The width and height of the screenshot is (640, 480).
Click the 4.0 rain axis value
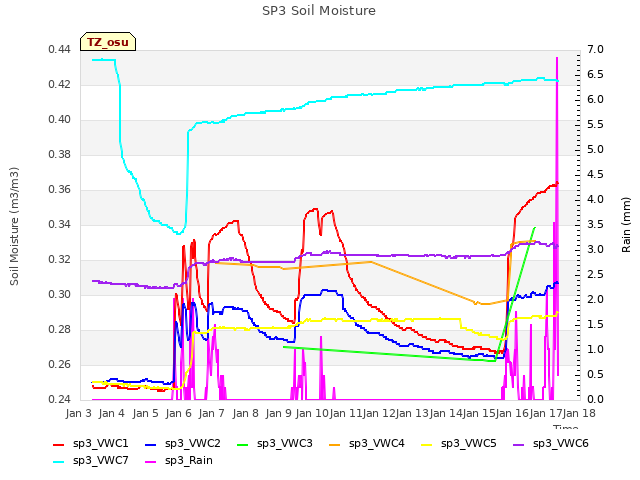point(595,200)
